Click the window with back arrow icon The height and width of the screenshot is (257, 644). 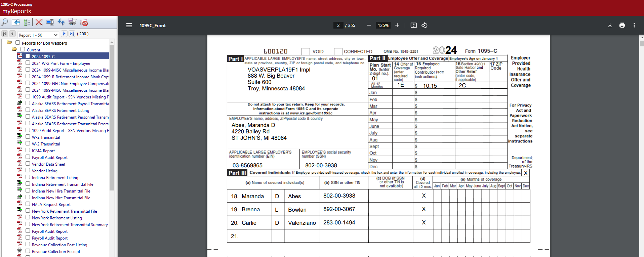coord(16,23)
